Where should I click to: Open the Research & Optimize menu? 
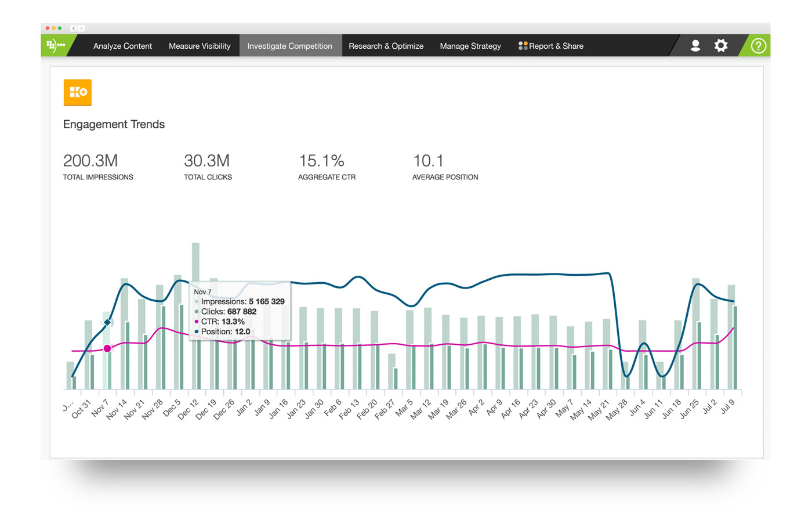386,46
